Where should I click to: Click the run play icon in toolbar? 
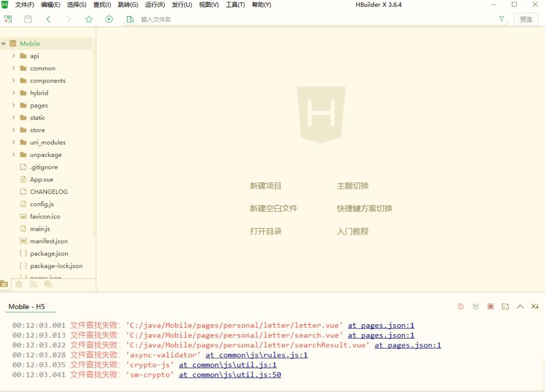(109, 19)
